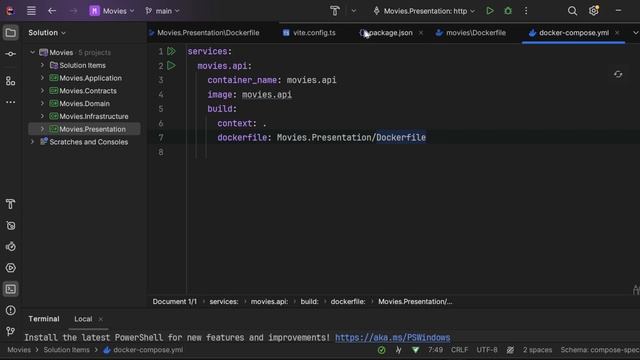This screenshot has height=360, width=640.
Task: Expand Movies.Application project
Action: (42, 78)
